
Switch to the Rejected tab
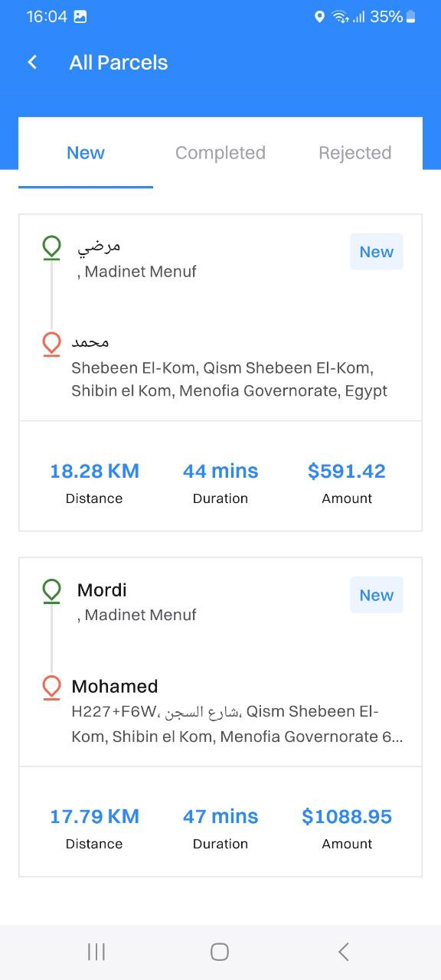[x=355, y=153]
